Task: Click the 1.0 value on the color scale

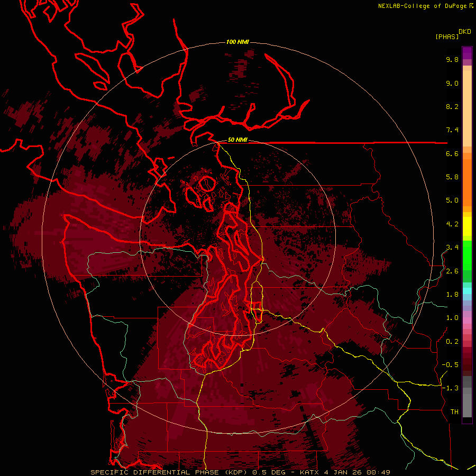Action: (452, 318)
